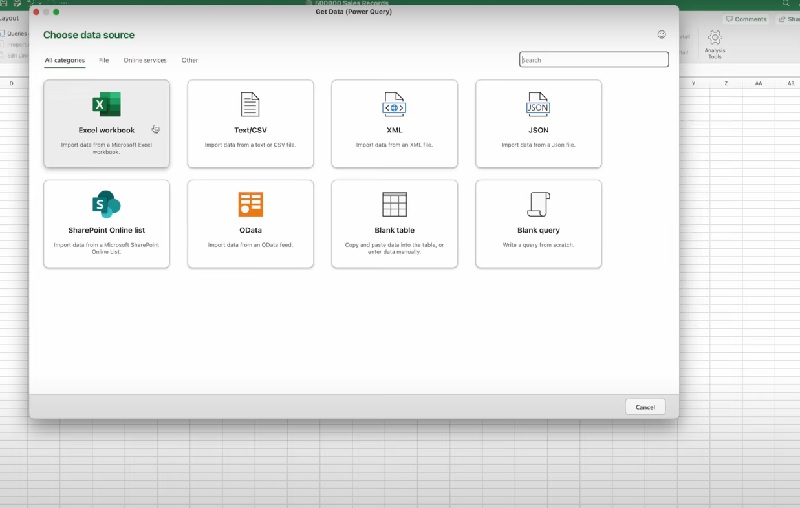
Task: Close the Get Data dialog window
Action: tap(37, 12)
